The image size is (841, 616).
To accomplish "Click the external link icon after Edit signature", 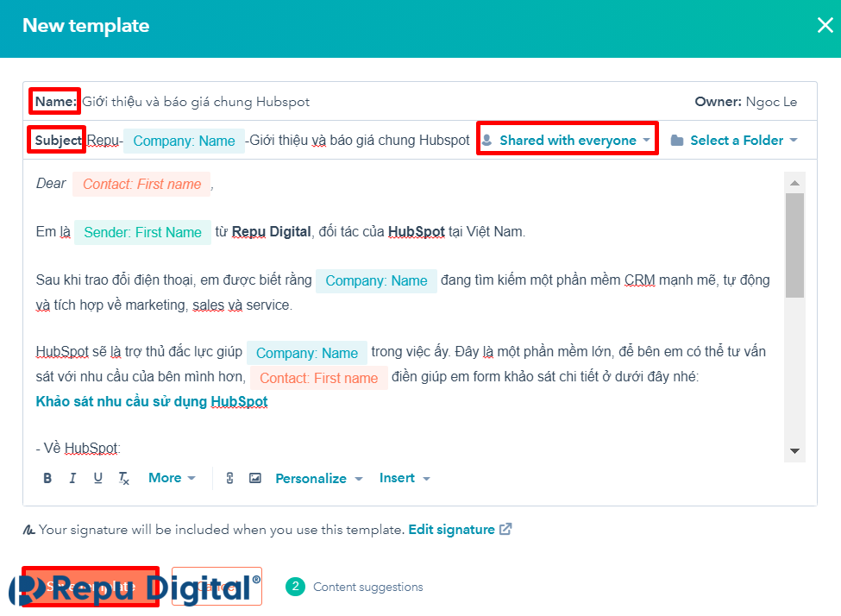I will point(505,529).
